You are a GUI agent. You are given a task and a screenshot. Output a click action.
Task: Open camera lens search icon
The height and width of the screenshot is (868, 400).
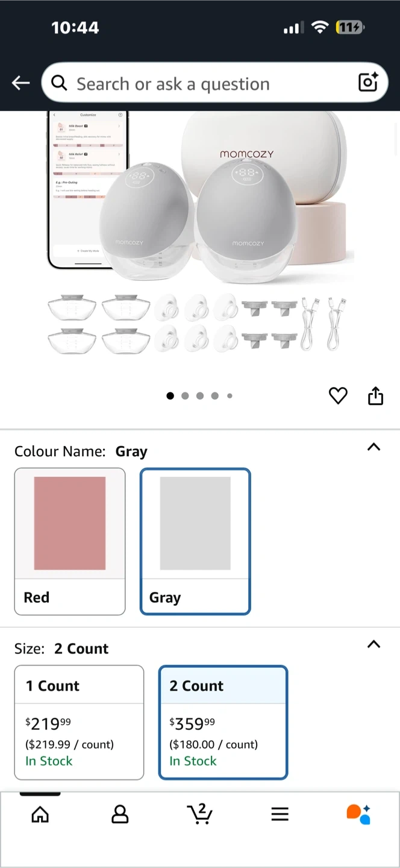[x=367, y=82]
